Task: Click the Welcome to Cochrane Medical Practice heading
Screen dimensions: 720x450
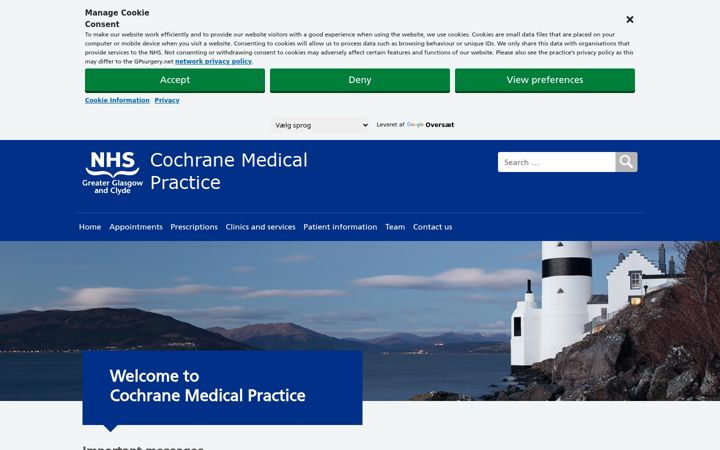Action: point(208,386)
